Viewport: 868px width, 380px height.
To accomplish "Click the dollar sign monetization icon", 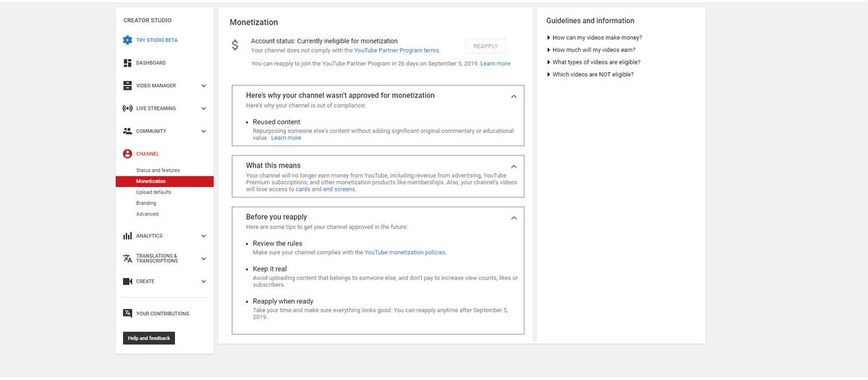I will [x=235, y=46].
